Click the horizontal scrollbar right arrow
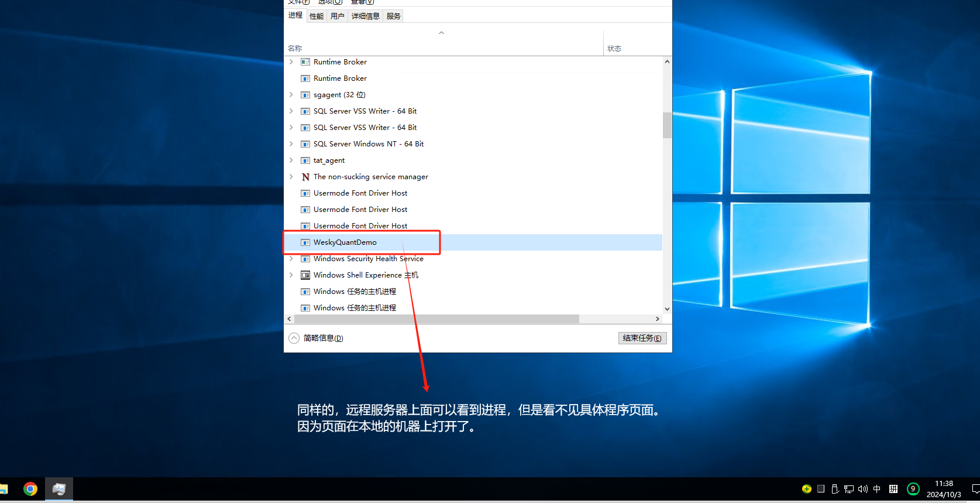Viewport: 980px width, 503px height. point(658,319)
